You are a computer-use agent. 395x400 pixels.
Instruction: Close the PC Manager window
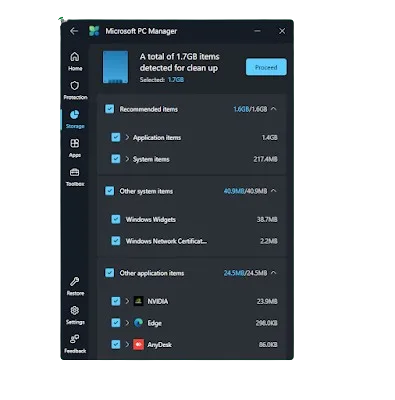(282, 31)
